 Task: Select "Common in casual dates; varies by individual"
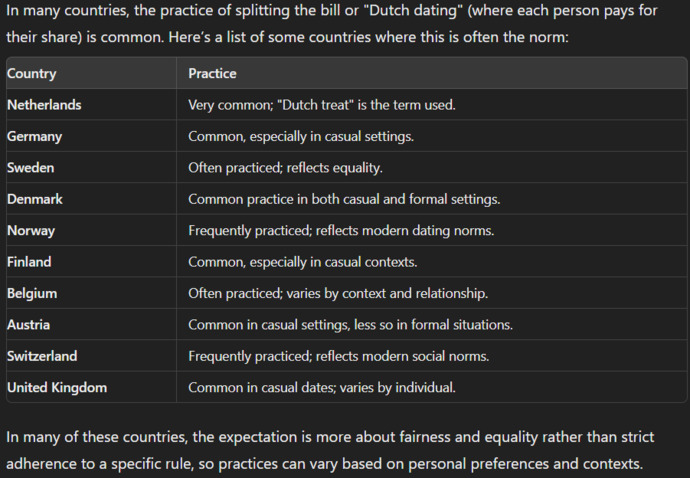pyautogui.click(x=322, y=388)
